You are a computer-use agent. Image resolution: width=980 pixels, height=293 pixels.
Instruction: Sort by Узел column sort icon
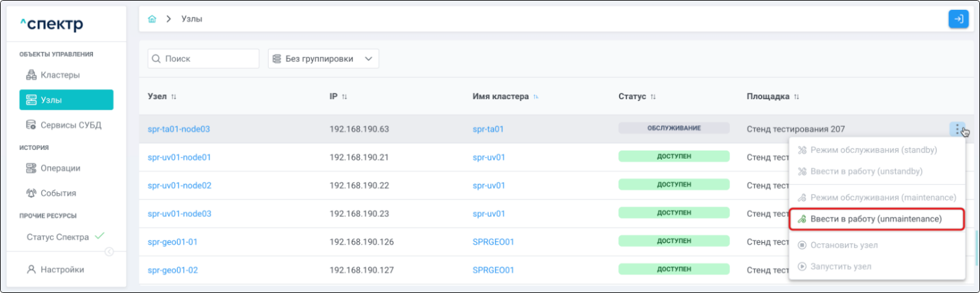pos(174,97)
